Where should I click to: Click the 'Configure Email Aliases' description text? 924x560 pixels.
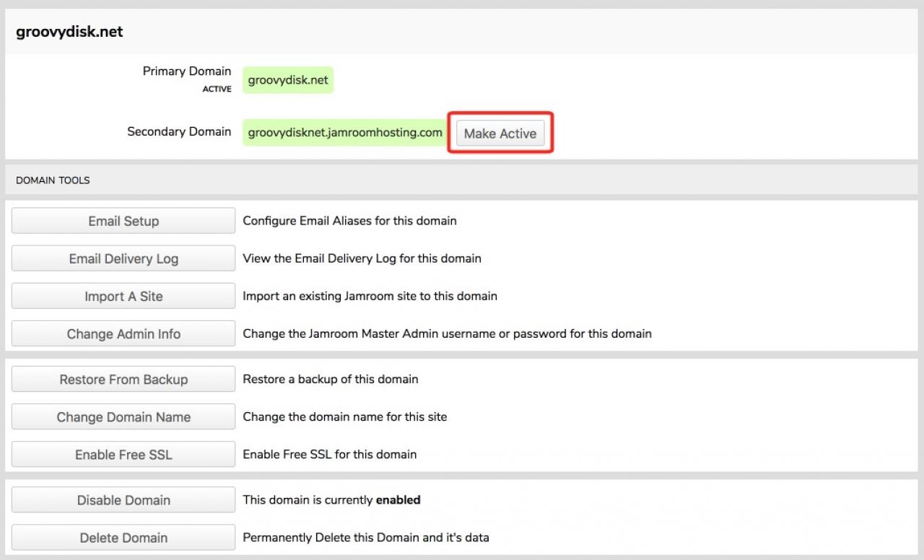pyautogui.click(x=349, y=221)
